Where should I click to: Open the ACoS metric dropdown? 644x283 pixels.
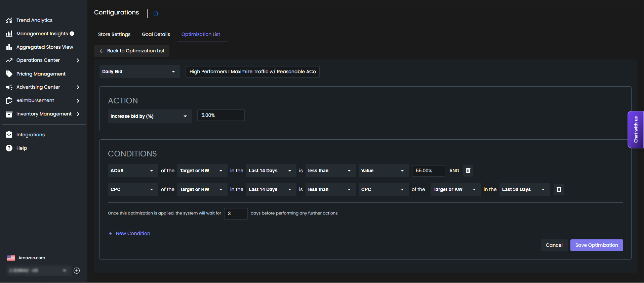tap(133, 171)
